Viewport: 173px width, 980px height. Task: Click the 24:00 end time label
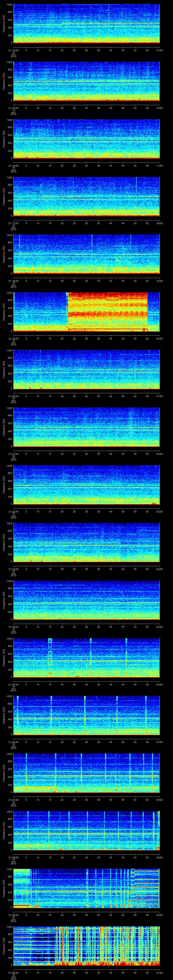[x=160, y=569]
